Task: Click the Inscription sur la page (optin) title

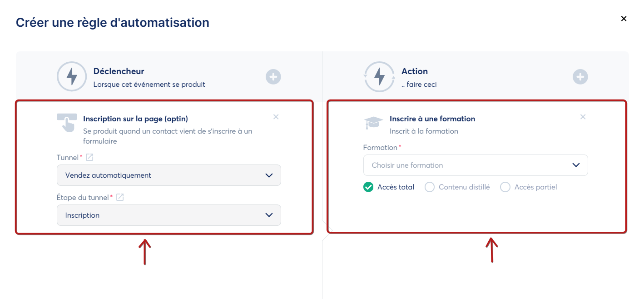Action: (x=135, y=119)
